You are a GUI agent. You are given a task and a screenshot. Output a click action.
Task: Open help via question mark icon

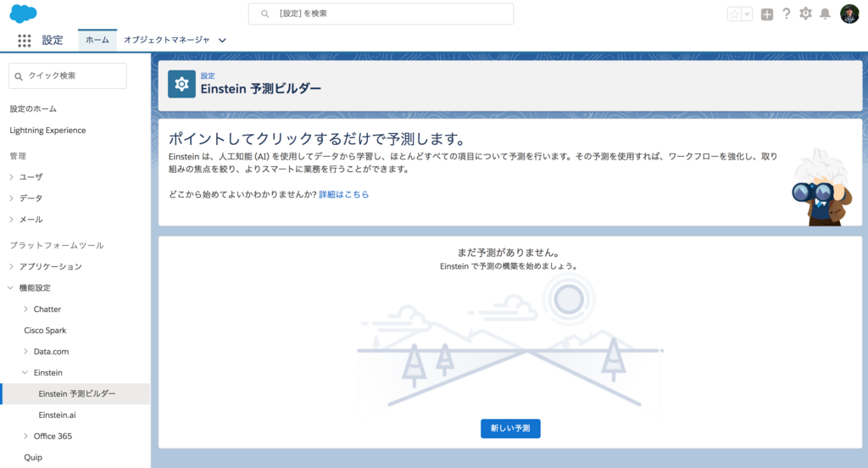point(786,14)
